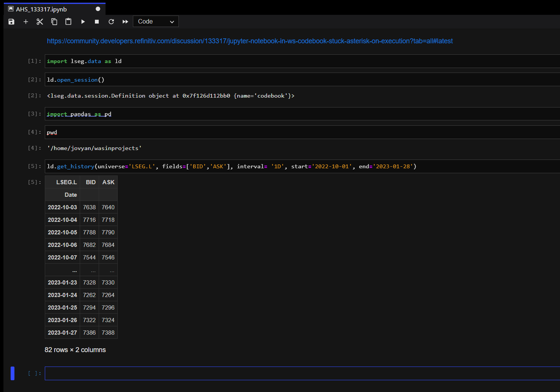Run all cells with fast-forward icon

coord(125,22)
